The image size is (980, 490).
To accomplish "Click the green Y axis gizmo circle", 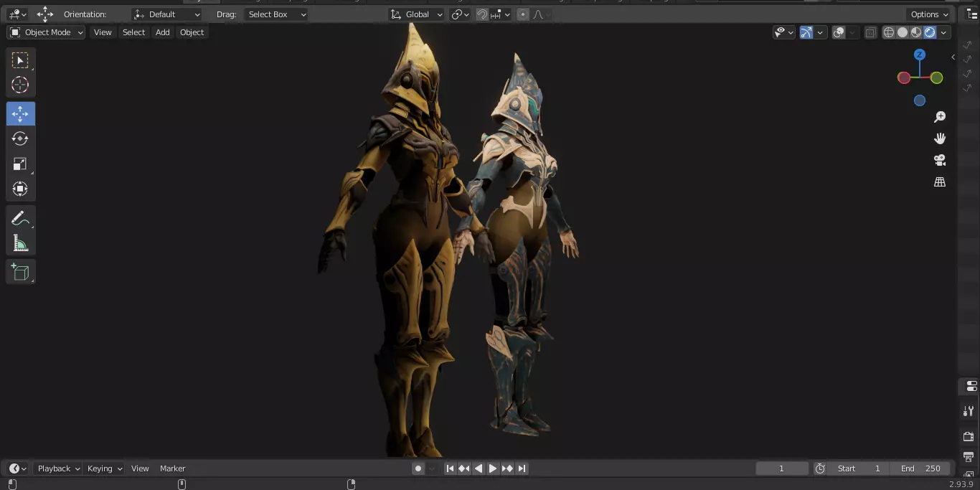I will [937, 77].
